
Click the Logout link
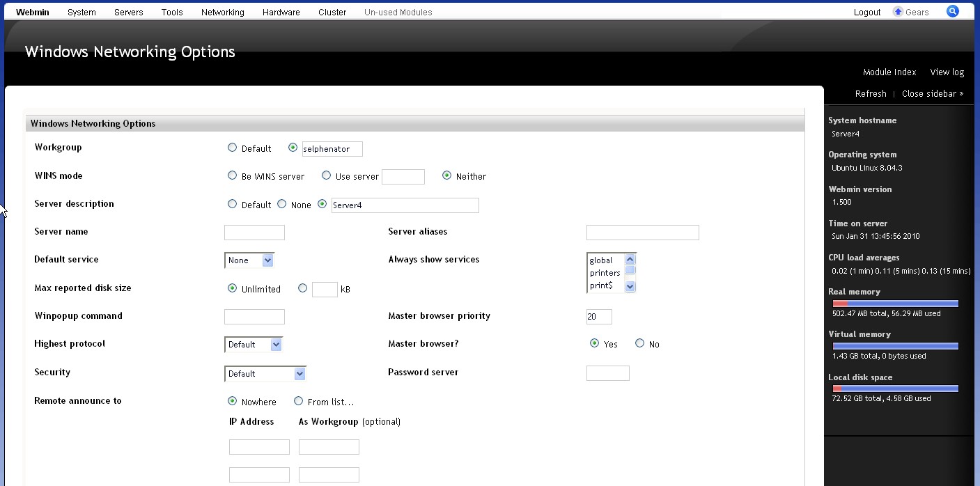point(866,12)
